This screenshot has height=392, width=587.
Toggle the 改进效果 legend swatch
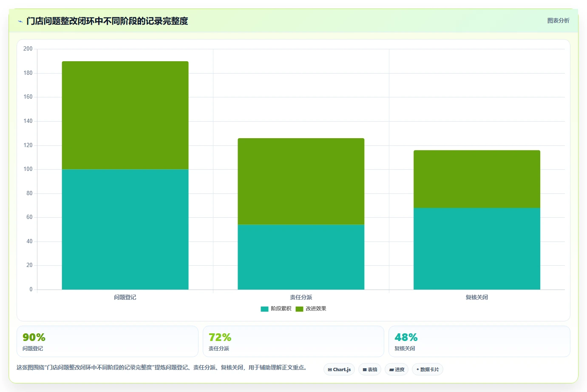click(299, 309)
